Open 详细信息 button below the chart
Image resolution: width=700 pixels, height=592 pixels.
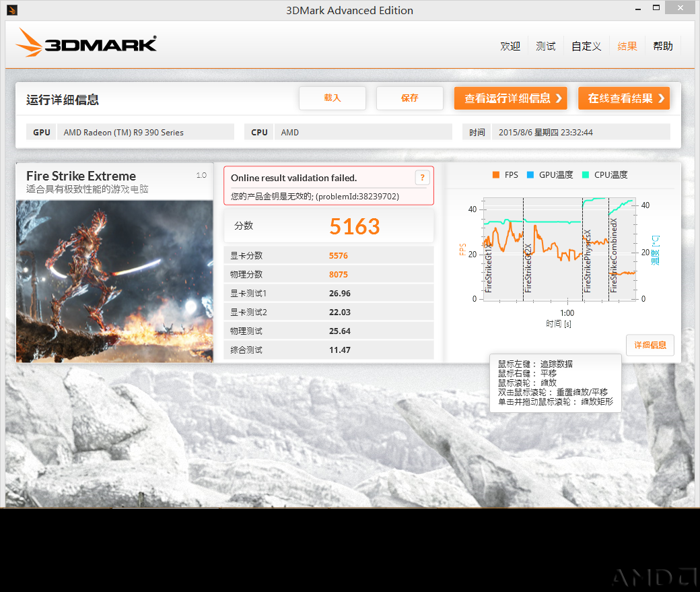[650, 345]
